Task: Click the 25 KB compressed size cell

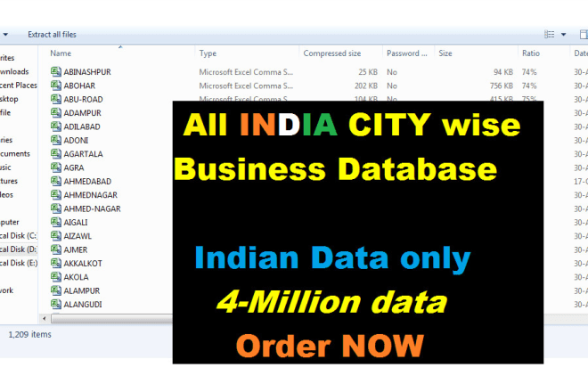Action: click(x=368, y=71)
